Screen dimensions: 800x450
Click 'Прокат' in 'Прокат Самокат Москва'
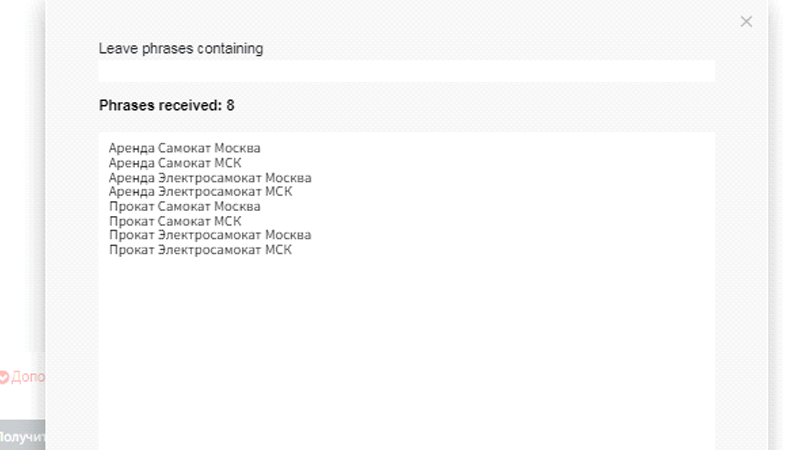pos(131,206)
